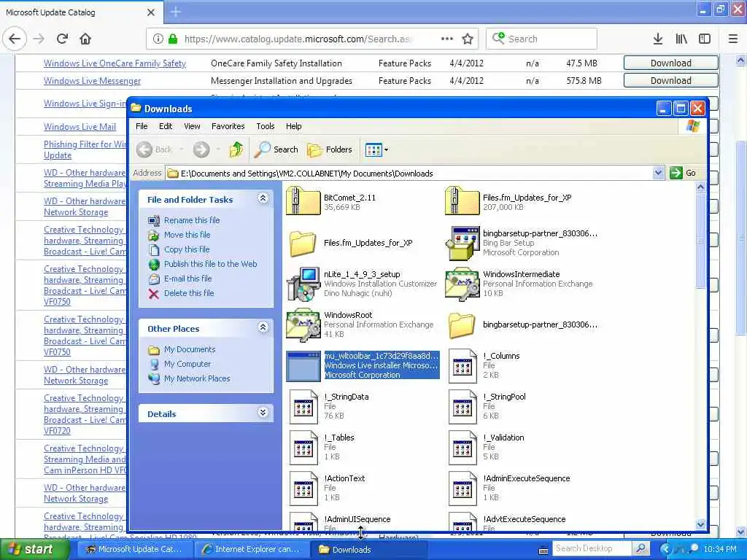Click Rename this file task

pyautogui.click(x=192, y=220)
